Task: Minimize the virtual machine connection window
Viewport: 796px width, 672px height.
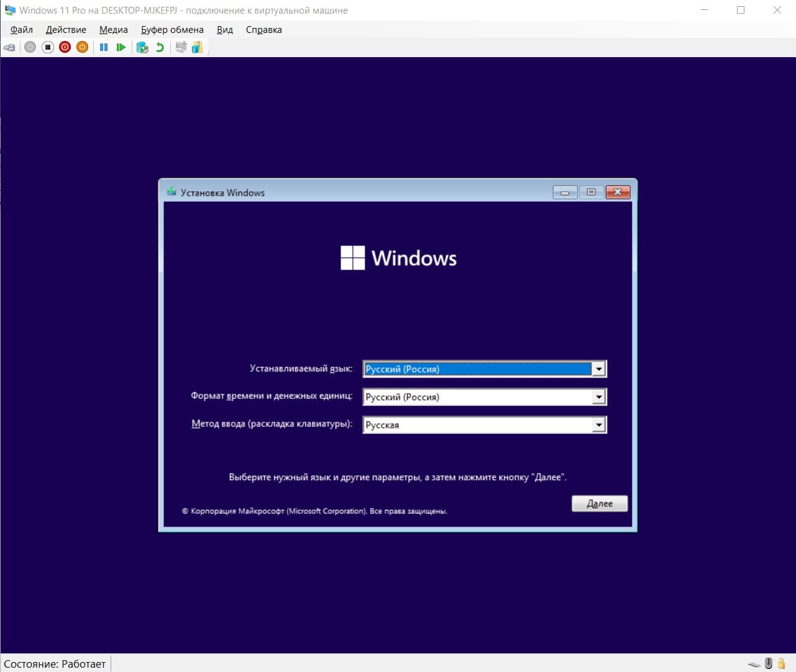Action: click(705, 11)
